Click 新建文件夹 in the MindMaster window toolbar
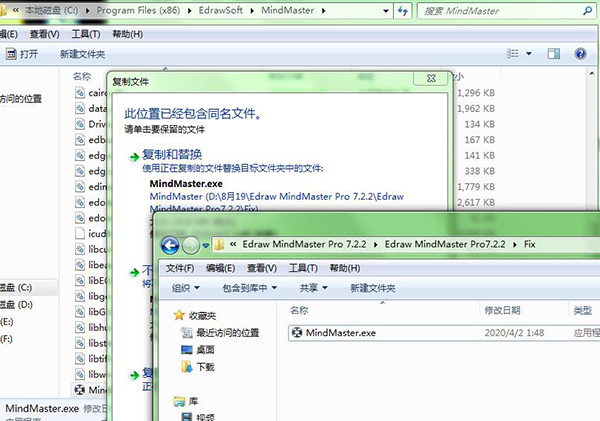This screenshot has height=421, width=600. pos(82,54)
